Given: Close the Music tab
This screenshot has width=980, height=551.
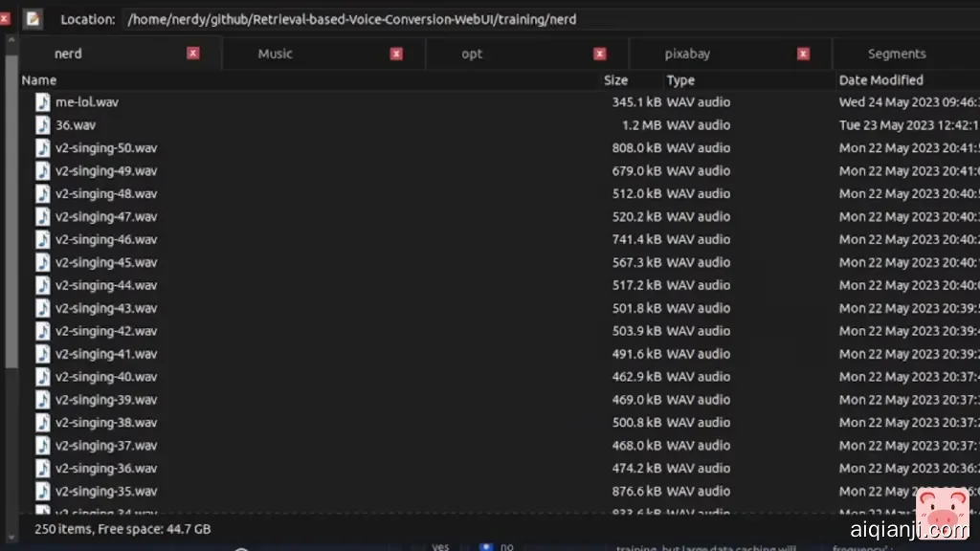Looking at the screenshot, I should (x=396, y=54).
